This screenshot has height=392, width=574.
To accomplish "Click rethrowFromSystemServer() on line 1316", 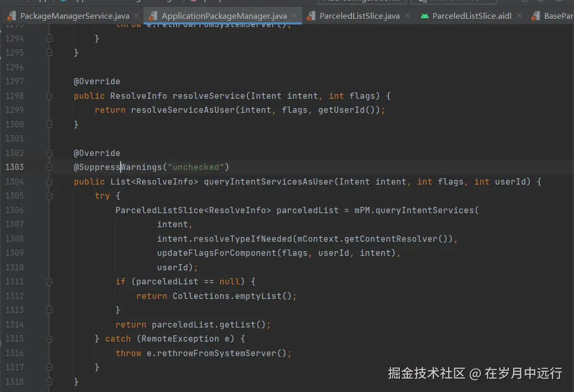I will tap(221, 353).
